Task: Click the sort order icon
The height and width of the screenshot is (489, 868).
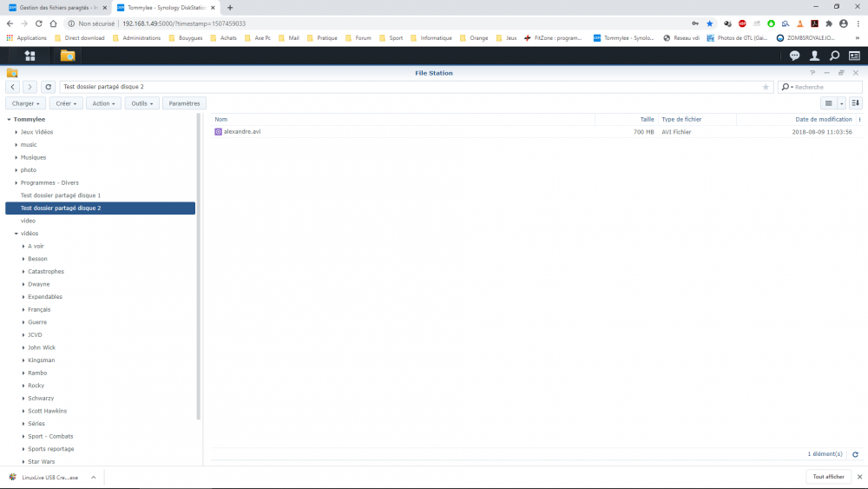Action: coord(855,103)
